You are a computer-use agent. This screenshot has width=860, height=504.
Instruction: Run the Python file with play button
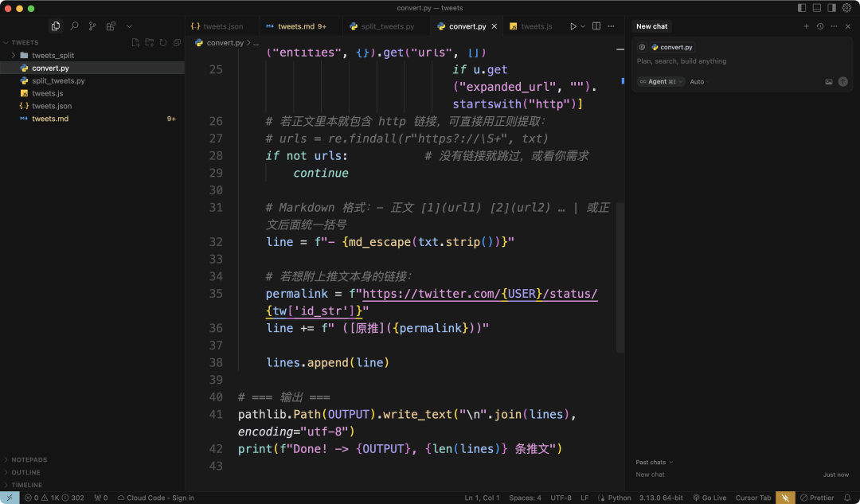pos(573,26)
